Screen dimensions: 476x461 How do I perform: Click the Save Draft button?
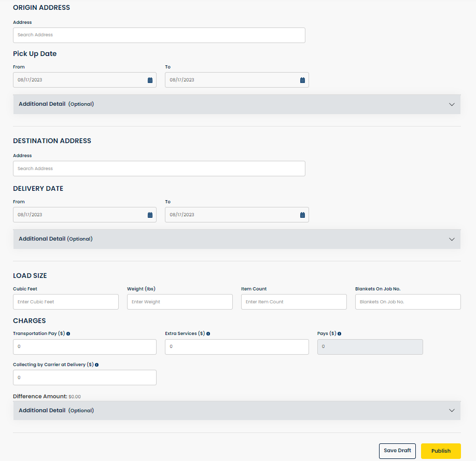(397, 451)
